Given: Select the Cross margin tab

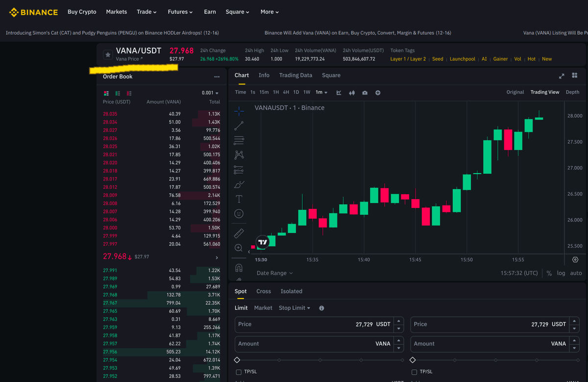Looking at the screenshot, I should click(264, 291).
